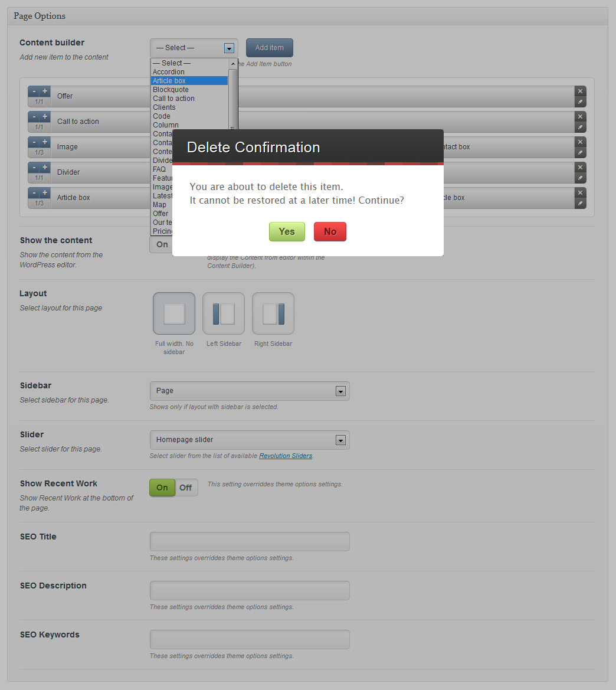Toggle the Content builder Select dropdown arrow
616x690 pixels.
(x=229, y=48)
